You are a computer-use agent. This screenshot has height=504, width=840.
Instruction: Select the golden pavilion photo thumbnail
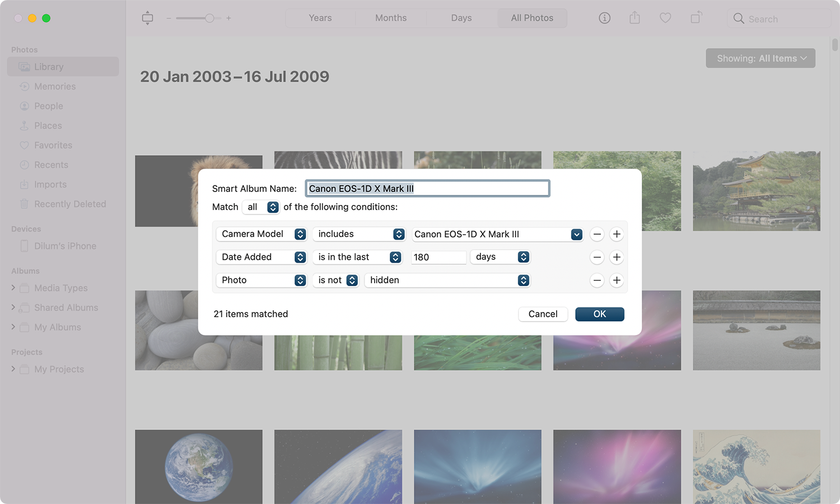pos(757,191)
